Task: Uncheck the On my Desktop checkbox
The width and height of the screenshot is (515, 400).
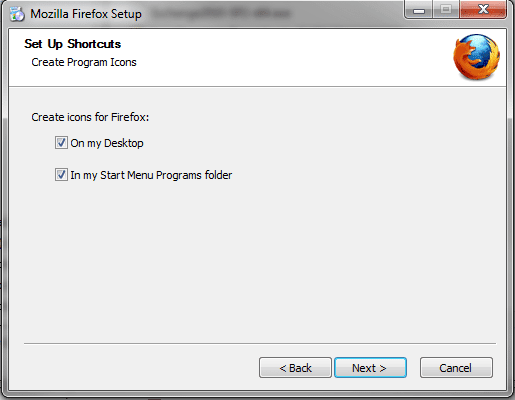Action: pos(61,143)
